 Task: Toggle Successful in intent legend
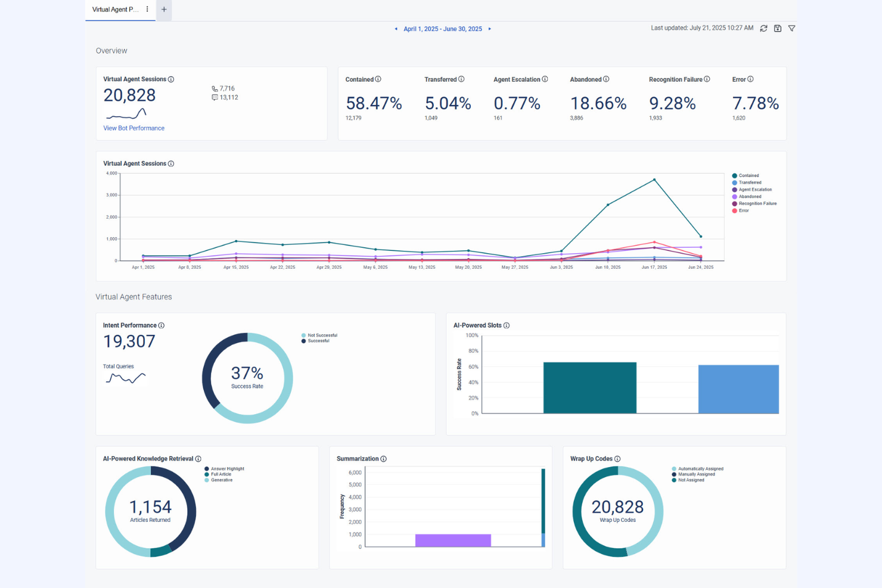315,341
